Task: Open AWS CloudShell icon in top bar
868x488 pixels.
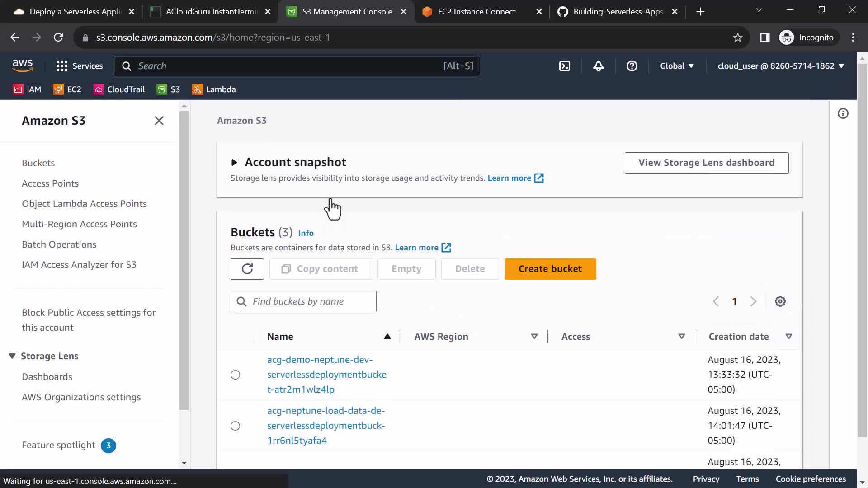Action: pos(565,66)
